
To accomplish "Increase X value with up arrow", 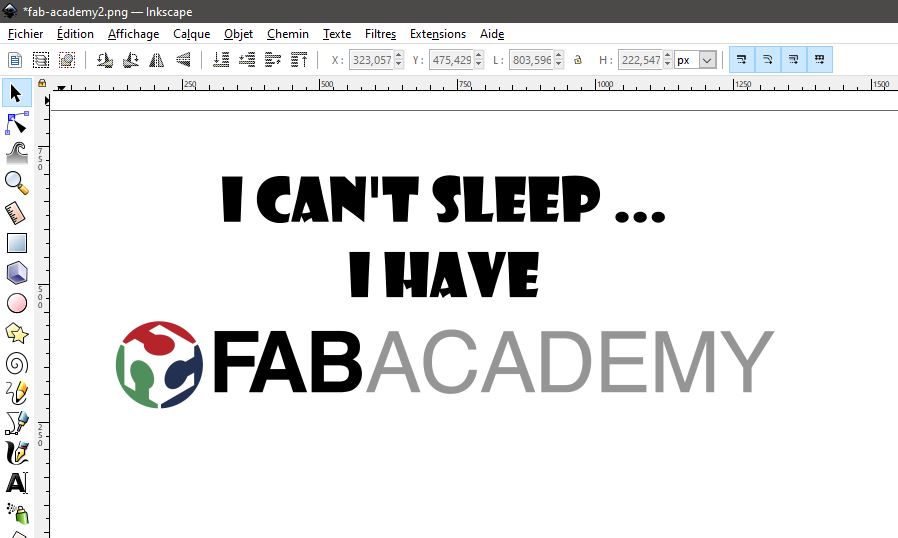I will [x=399, y=55].
